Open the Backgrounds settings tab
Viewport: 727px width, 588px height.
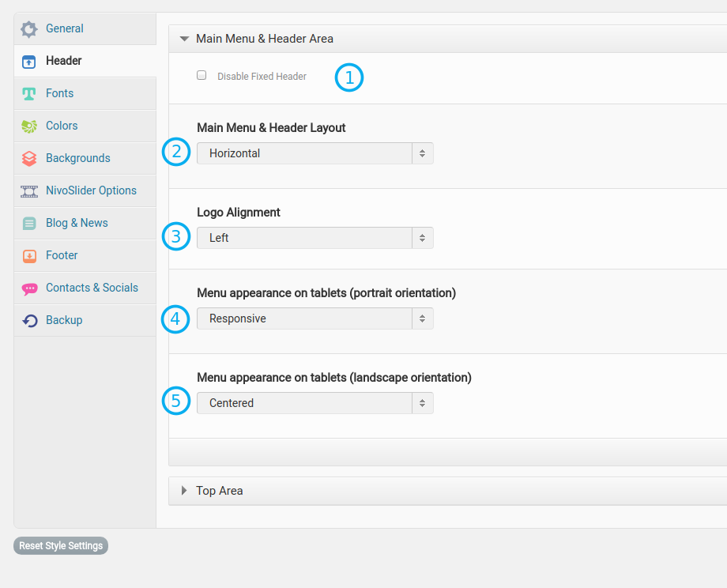(77, 158)
